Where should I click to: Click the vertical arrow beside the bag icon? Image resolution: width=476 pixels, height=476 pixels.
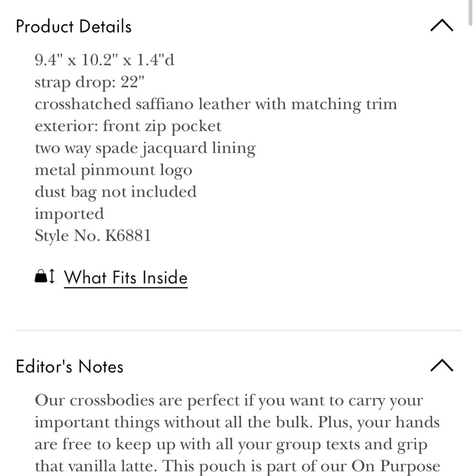pos(52,276)
